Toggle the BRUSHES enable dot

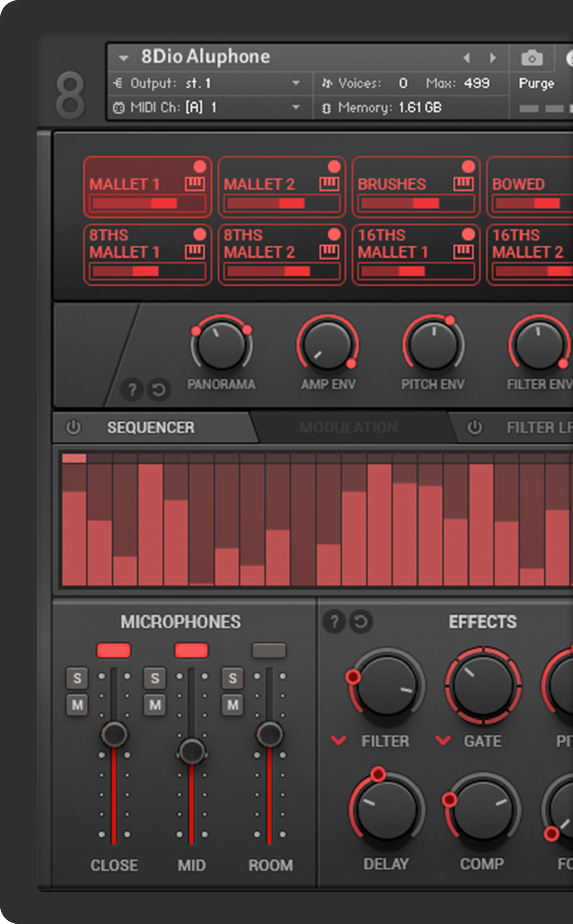click(468, 167)
